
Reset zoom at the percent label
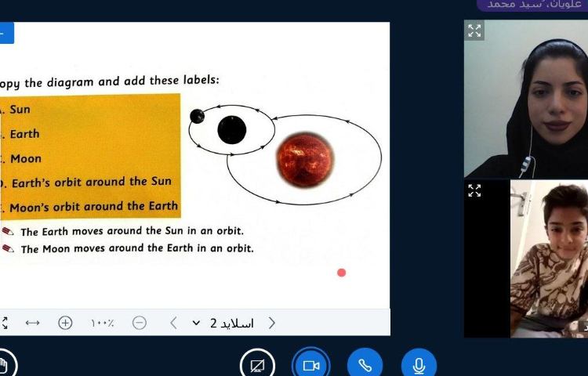tap(102, 323)
